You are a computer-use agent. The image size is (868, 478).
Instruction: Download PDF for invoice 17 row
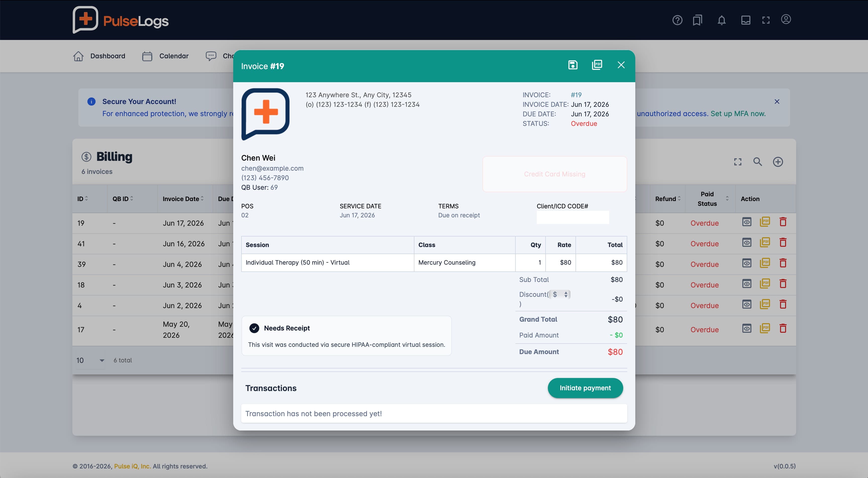(x=765, y=328)
